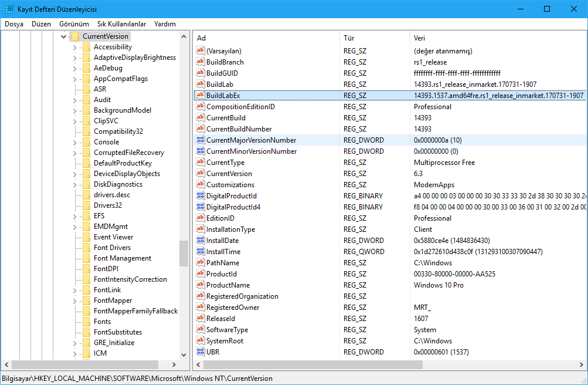Screen dimensions: 588x385
Task: Click the string icon beside EditionID
Action: [x=200, y=218]
